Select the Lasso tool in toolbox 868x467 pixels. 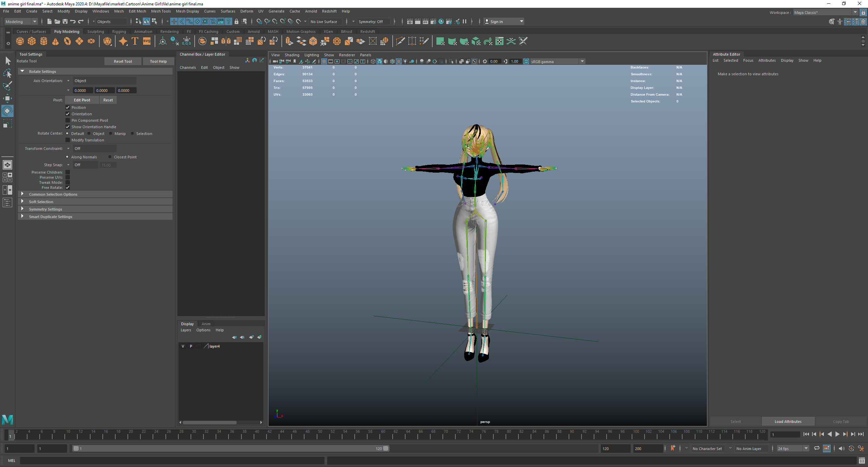(x=7, y=73)
